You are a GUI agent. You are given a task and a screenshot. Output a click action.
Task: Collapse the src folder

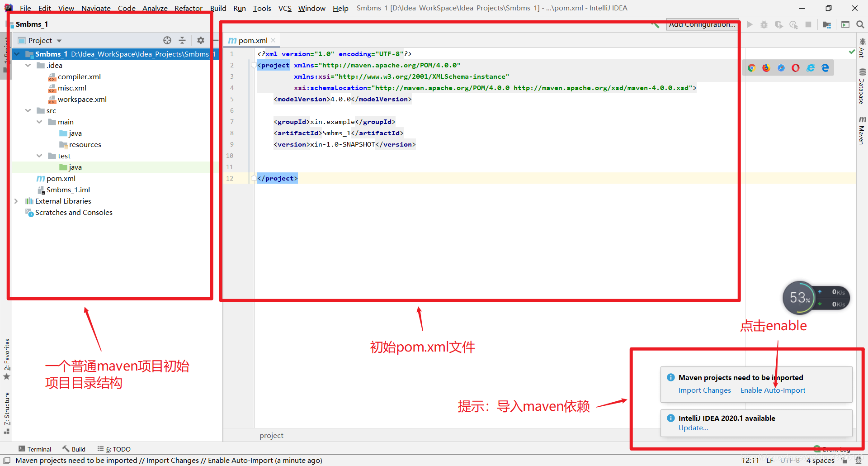coord(28,110)
